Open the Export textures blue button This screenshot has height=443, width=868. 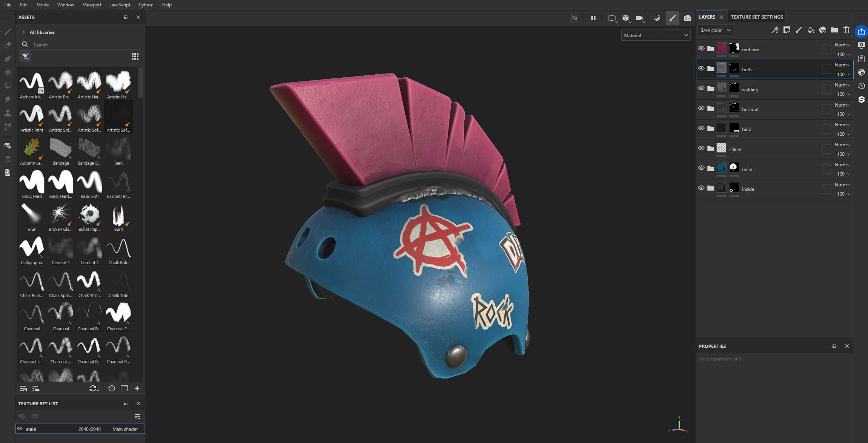(861, 32)
